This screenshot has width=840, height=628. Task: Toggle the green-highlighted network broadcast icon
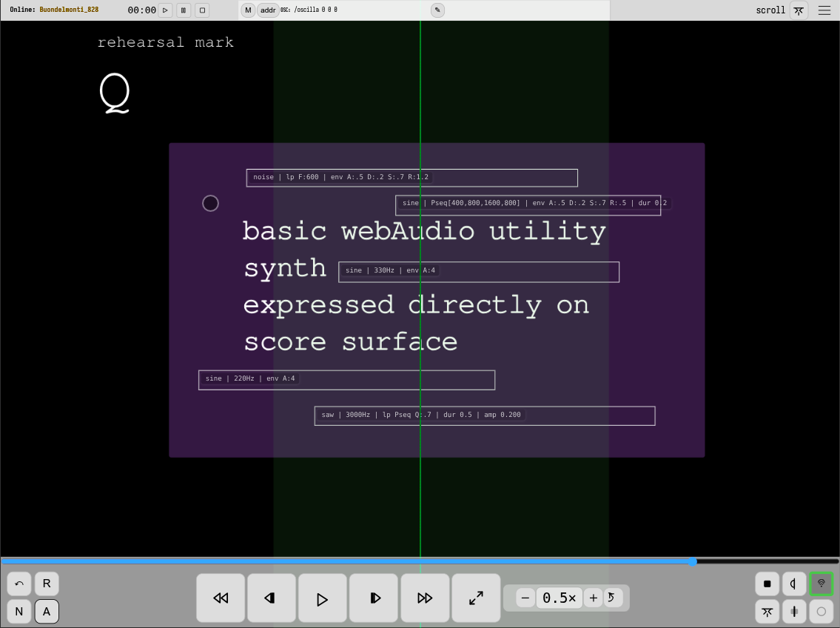click(821, 584)
